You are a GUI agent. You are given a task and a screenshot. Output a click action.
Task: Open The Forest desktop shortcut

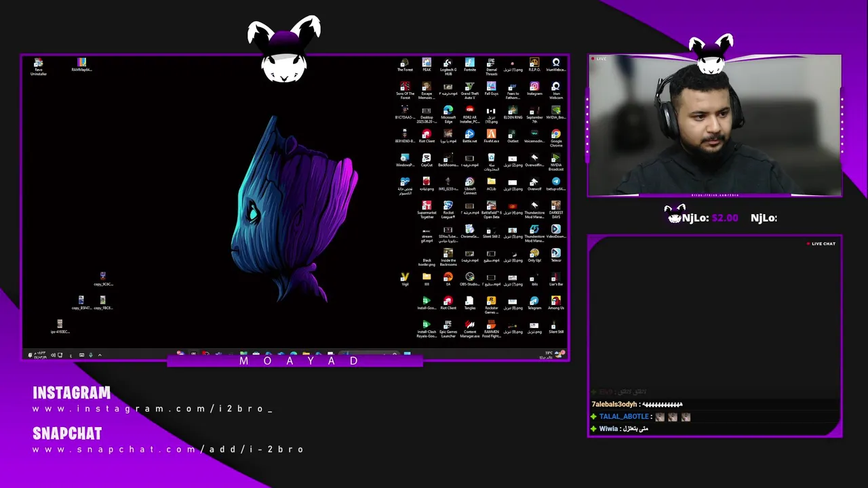click(405, 65)
